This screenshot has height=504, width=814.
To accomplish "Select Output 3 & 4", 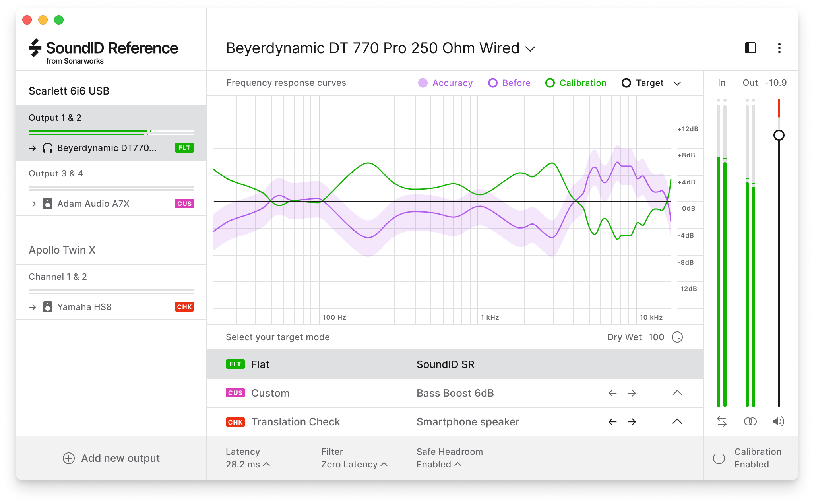I will 56,173.
